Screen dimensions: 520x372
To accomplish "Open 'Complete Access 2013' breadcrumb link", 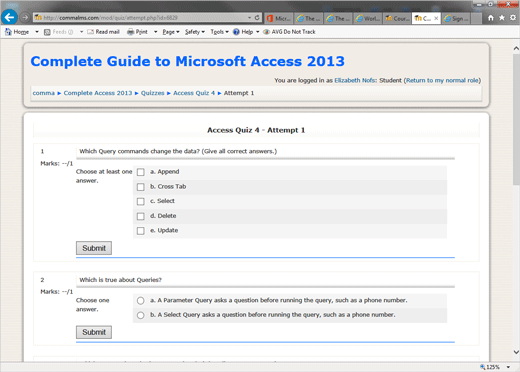I will (98, 93).
